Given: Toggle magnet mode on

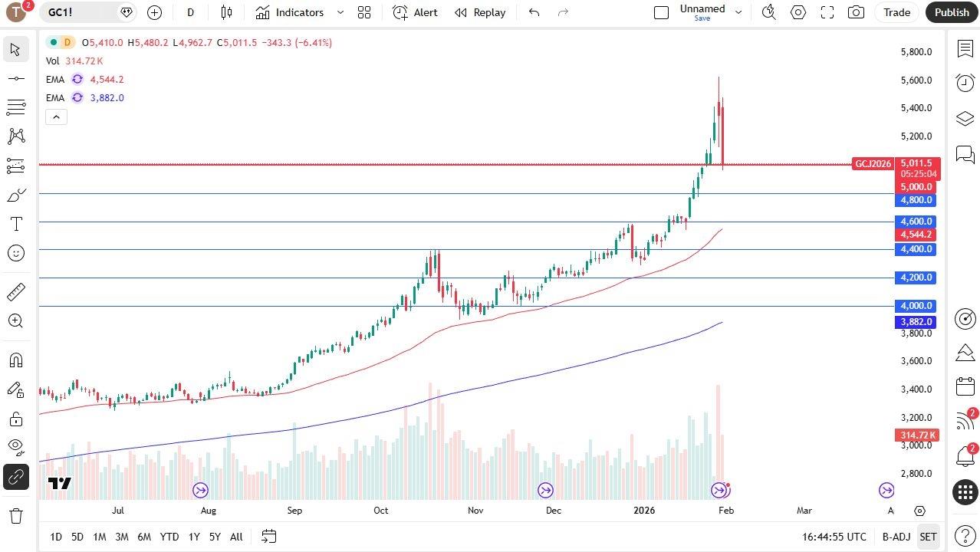Looking at the screenshot, I should click(15, 360).
